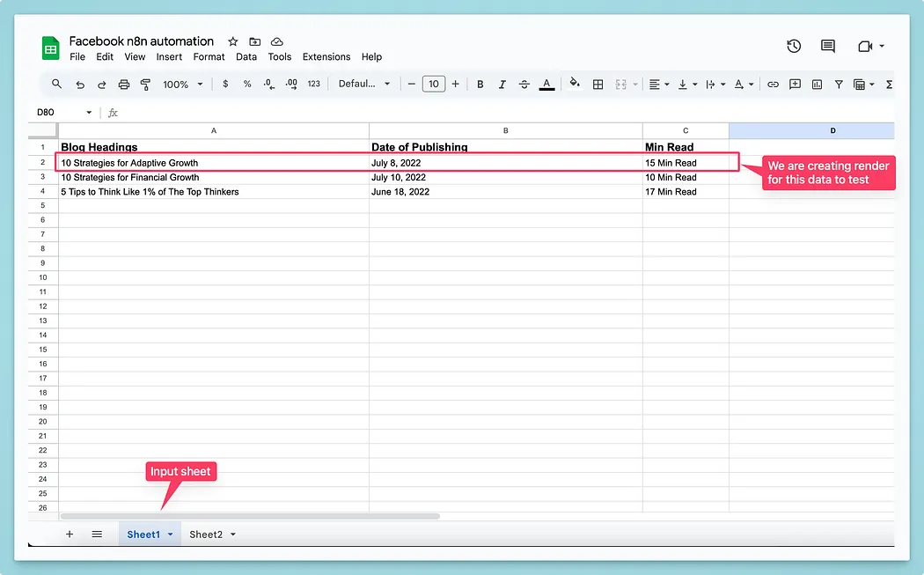The image size is (924, 575).
Task: Open zoom level dropdown 100%
Action: click(182, 85)
